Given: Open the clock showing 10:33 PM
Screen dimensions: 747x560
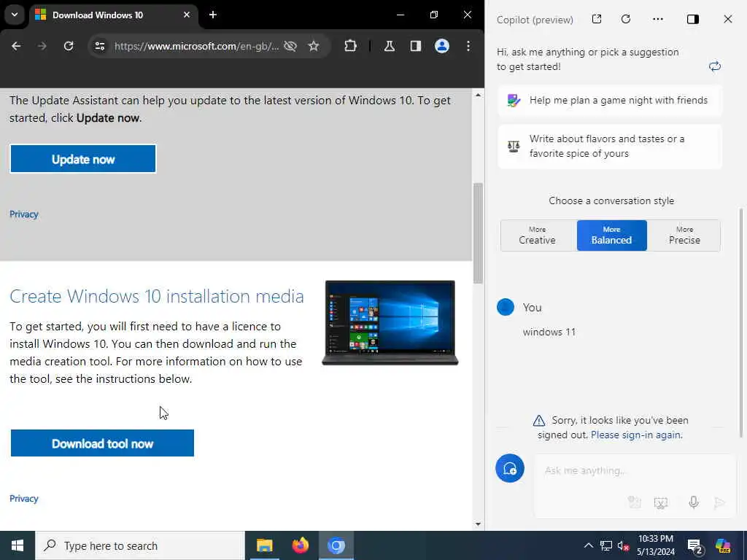Looking at the screenshot, I should click(656, 545).
